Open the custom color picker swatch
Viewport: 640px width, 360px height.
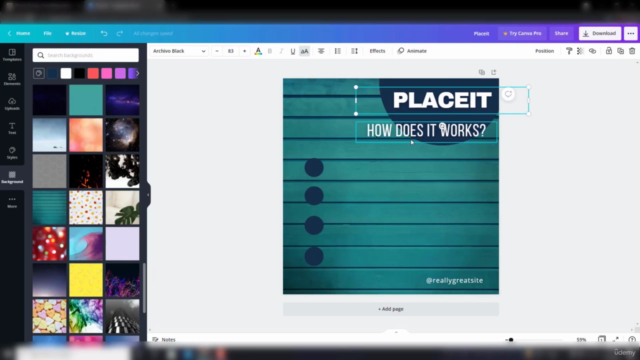[x=39, y=73]
